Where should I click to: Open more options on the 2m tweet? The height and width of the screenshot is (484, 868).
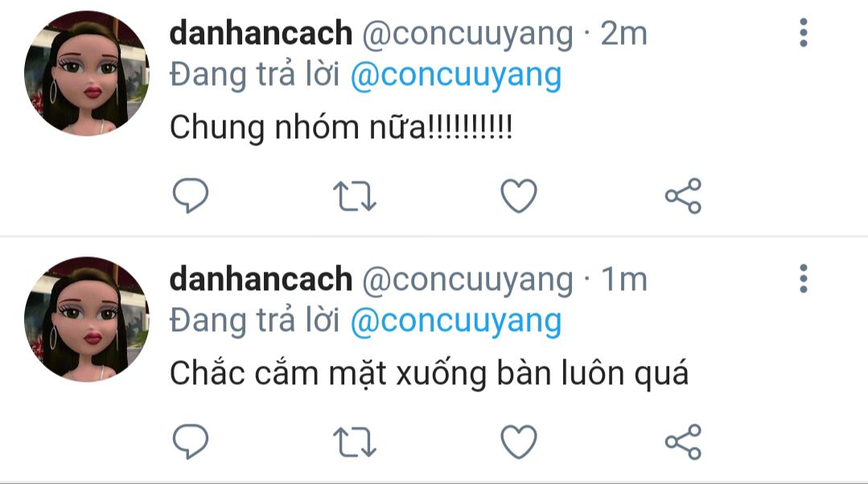(x=803, y=33)
